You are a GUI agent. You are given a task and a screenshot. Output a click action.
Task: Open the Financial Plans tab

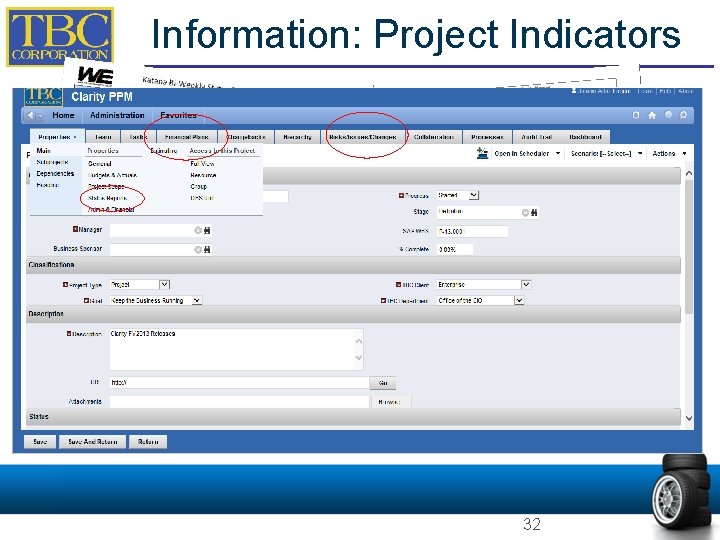coord(186,137)
